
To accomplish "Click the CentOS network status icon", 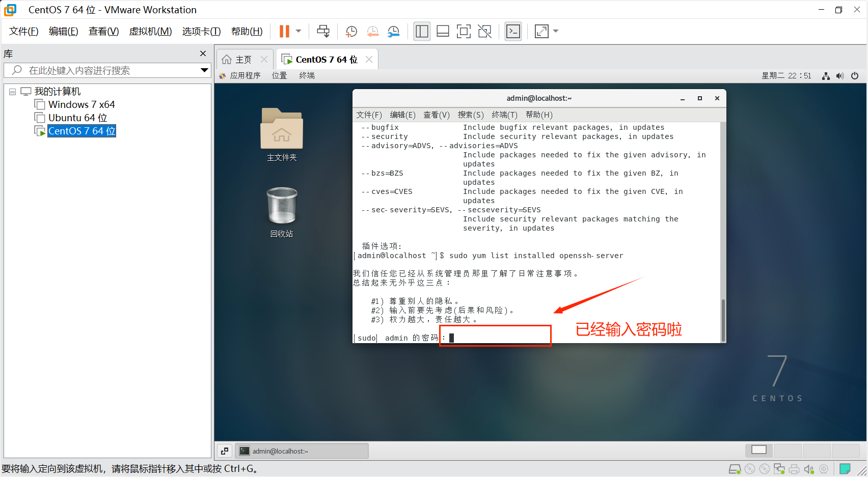I will [x=826, y=76].
